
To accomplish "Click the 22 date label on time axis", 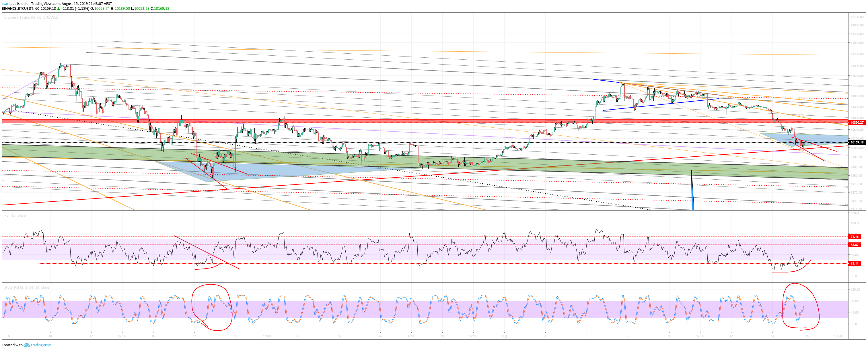I will (297, 336).
